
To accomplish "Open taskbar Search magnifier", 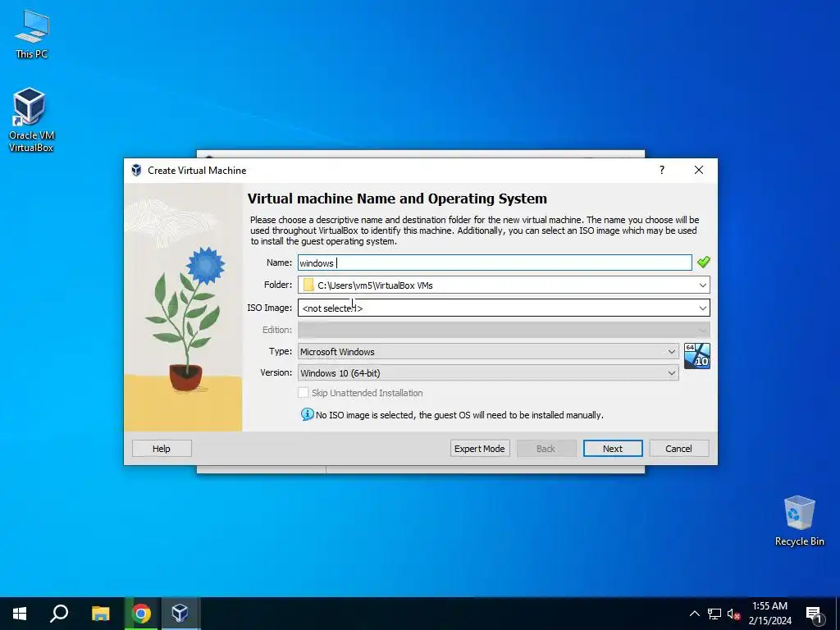I will pos(59,614).
